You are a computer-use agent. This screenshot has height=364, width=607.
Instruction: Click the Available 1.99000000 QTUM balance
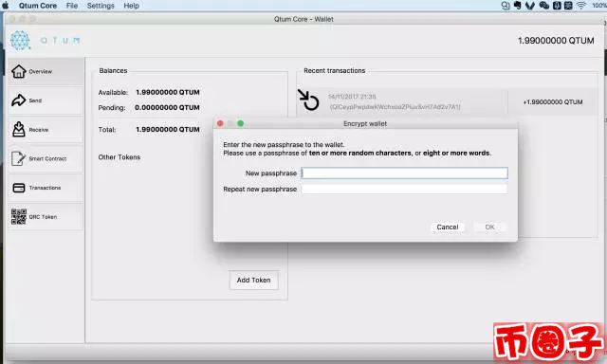[168, 92]
